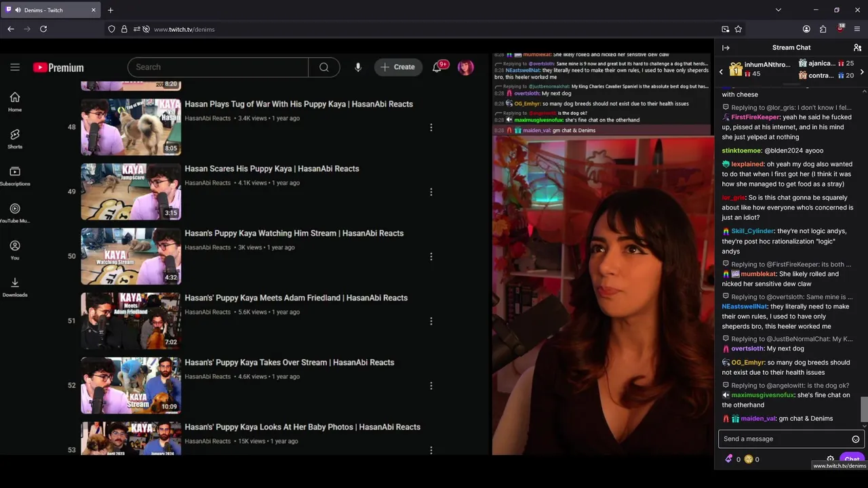Image resolution: width=868 pixels, height=488 pixels.
Task: Click OG_Emhyr username in chat
Action: click(x=747, y=363)
